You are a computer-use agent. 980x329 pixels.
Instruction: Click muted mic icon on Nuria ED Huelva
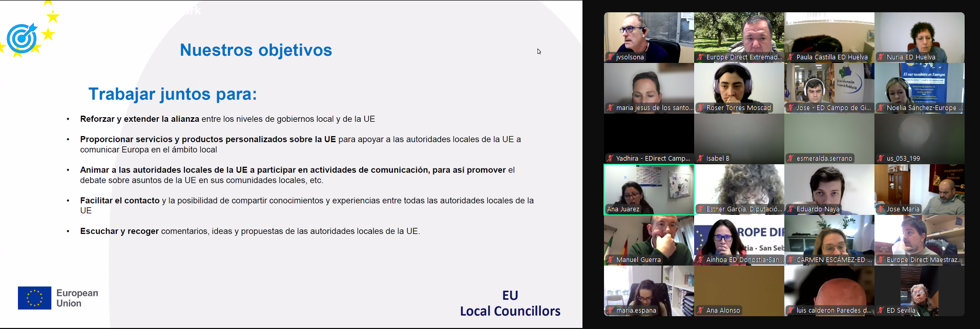(x=881, y=57)
